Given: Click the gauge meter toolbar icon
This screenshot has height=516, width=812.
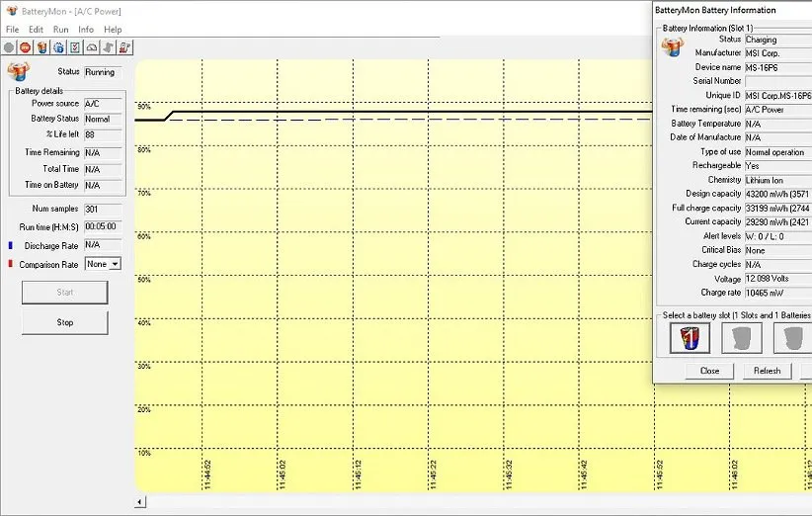Looking at the screenshot, I should [92, 46].
